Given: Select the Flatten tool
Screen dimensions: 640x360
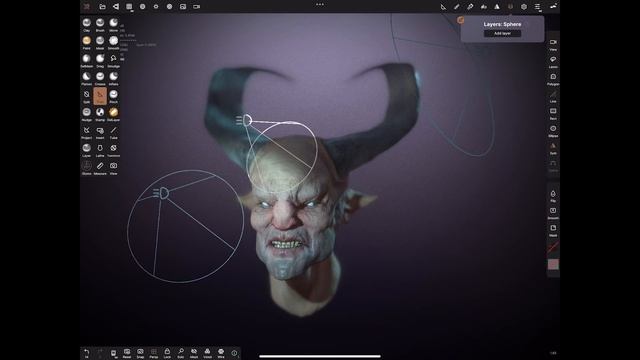Looking at the screenshot, I should [x=87, y=78].
